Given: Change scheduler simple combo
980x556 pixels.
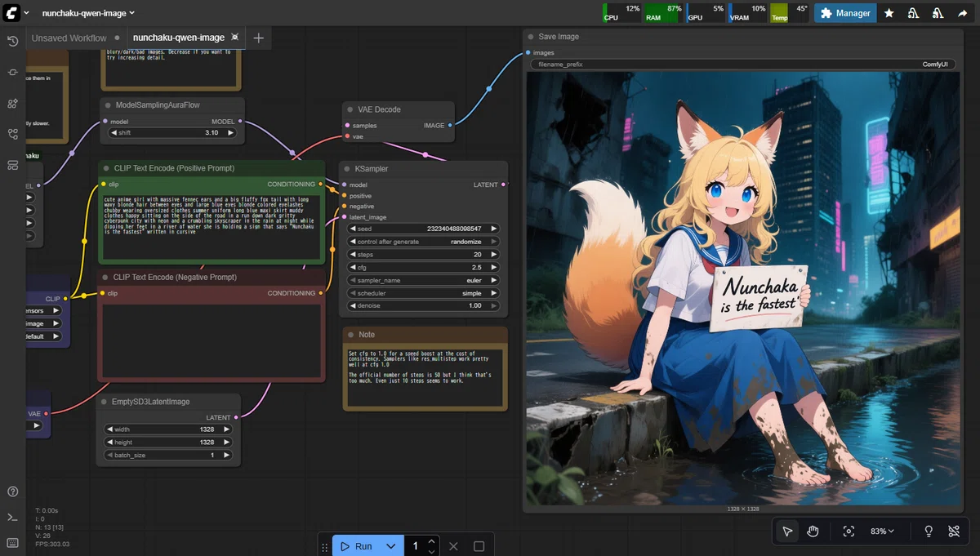Looking at the screenshot, I should (423, 293).
